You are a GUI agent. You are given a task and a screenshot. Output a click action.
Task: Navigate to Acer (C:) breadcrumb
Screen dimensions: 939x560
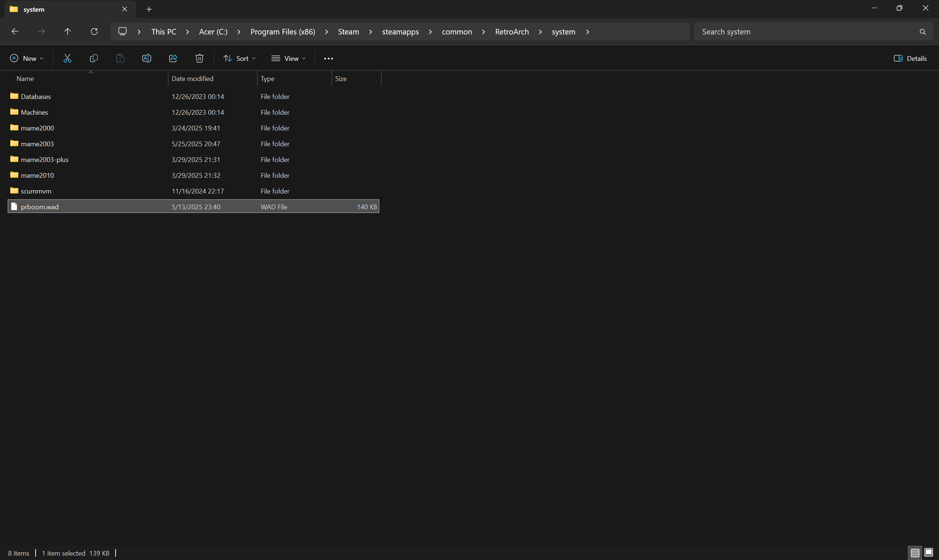point(213,32)
